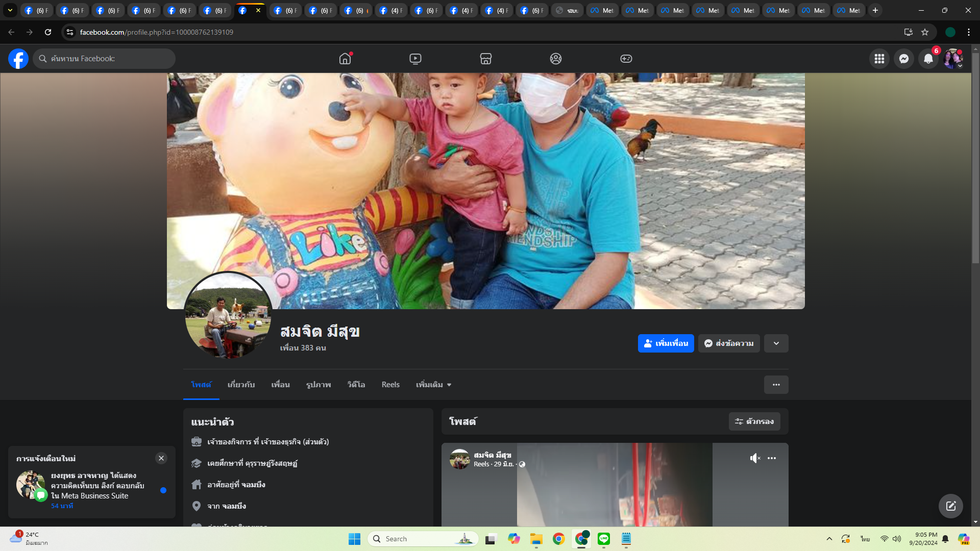Viewport: 980px width, 551px height.
Task: Open the Groups icon in top navigation
Action: (556, 59)
